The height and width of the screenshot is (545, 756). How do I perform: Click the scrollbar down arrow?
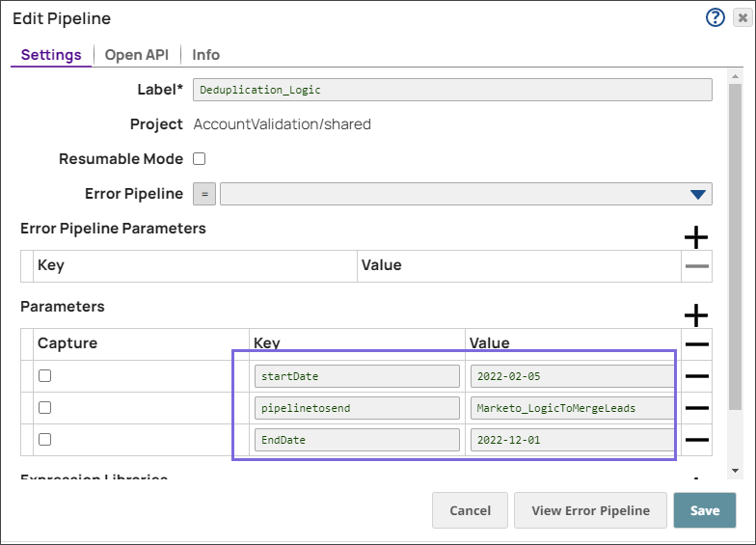click(x=735, y=471)
